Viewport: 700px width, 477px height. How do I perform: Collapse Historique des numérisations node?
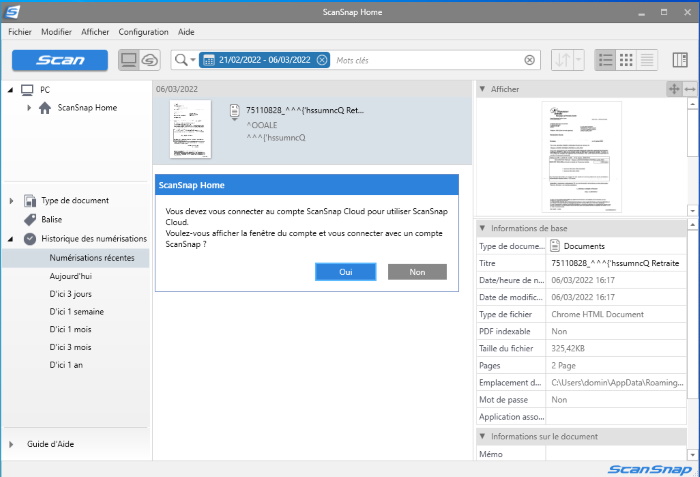coord(10,239)
